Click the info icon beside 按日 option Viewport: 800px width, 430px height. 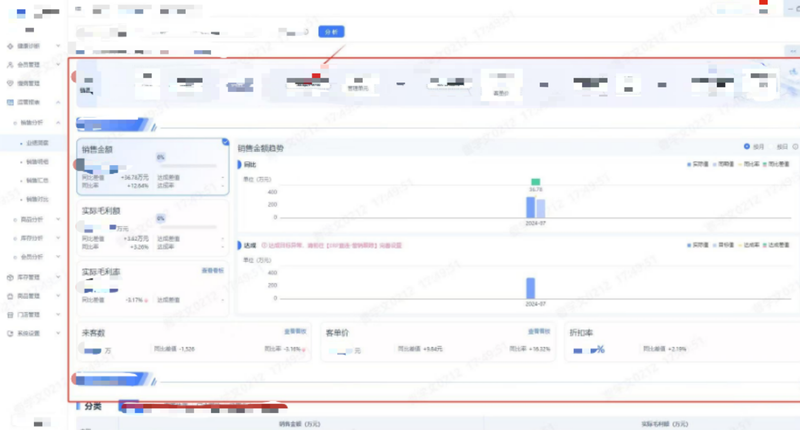click(x=795, y=146)
